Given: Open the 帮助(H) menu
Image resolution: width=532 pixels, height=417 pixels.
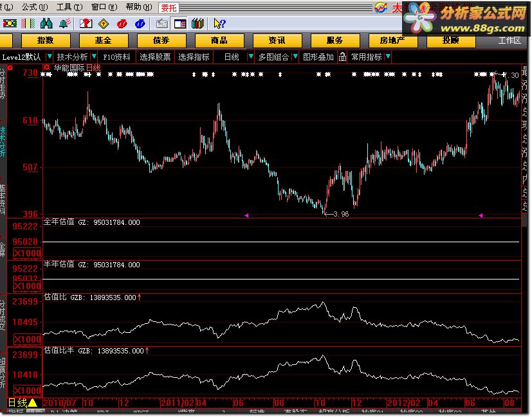Looking at the screenshot, I should (x=138, y=7).
